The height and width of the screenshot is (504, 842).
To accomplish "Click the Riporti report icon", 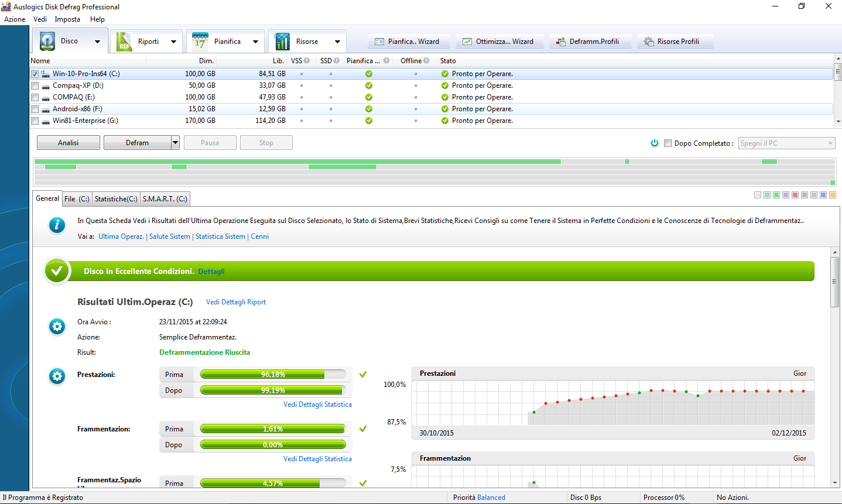I will (125, 42).
